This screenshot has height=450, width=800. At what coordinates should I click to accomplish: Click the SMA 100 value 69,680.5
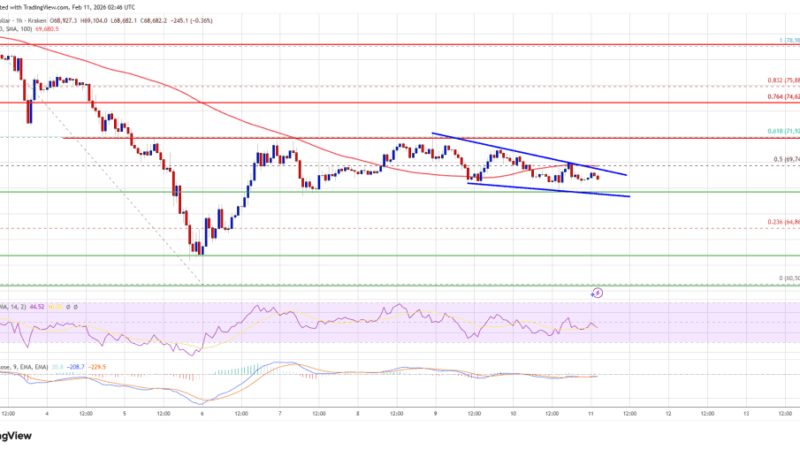point(47,29)
